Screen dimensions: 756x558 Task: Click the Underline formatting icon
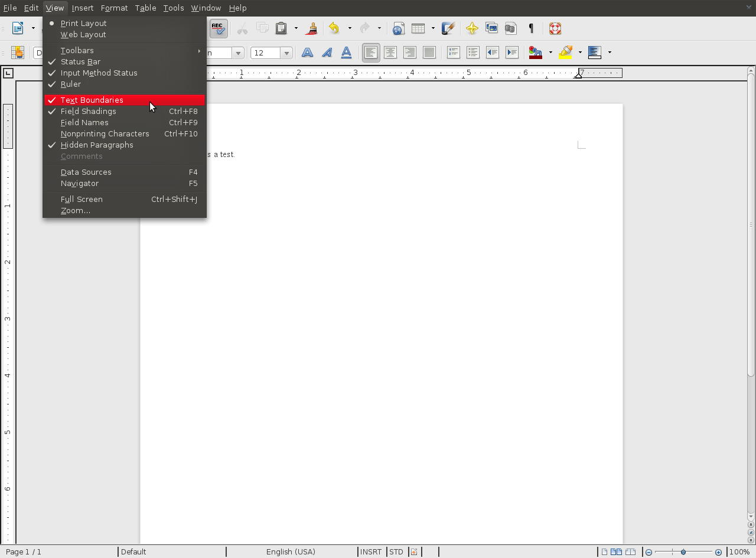[347, 53]
